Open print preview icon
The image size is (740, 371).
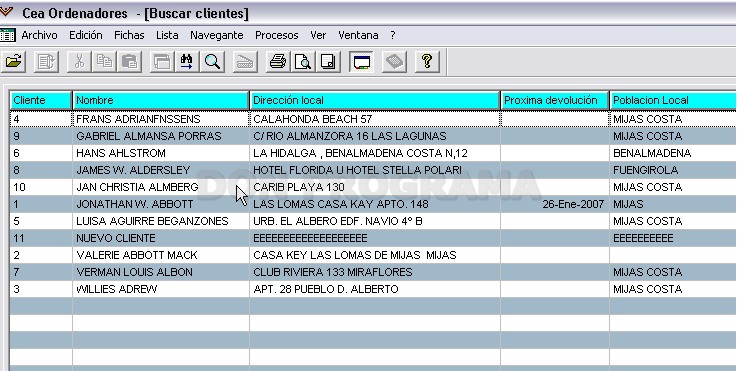pyautogui.click(x=303, y=62)
